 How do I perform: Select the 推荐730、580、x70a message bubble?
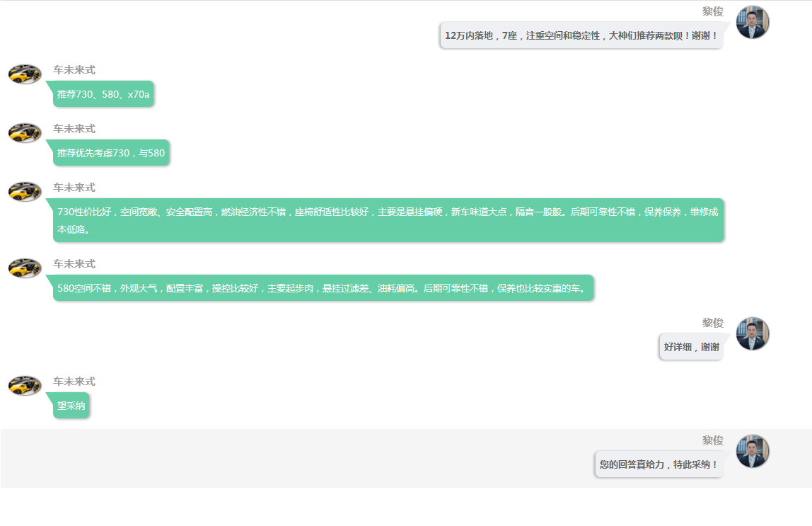click(x=103, y=94)
